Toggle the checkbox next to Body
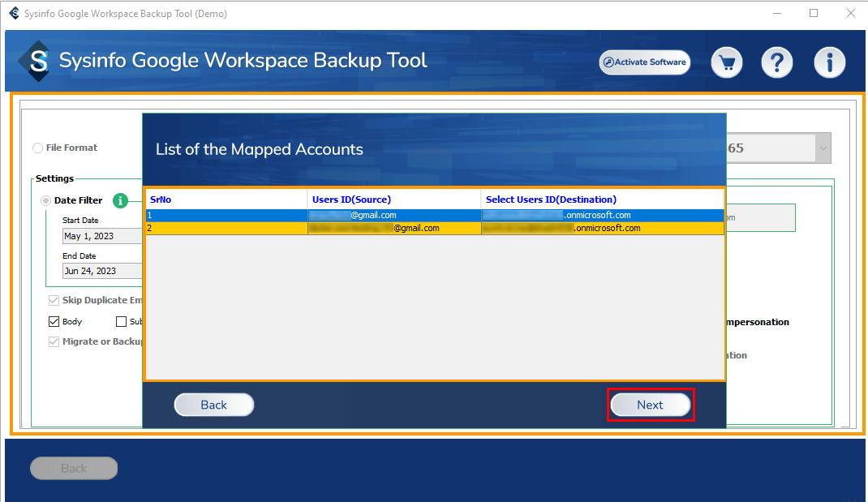The width and height of the screenshot is (868, 502). click(x=121, y=322)
